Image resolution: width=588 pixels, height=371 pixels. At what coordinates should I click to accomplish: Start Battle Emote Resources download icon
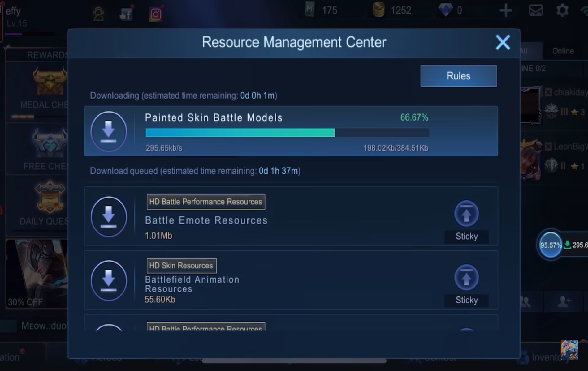point(109,217)
